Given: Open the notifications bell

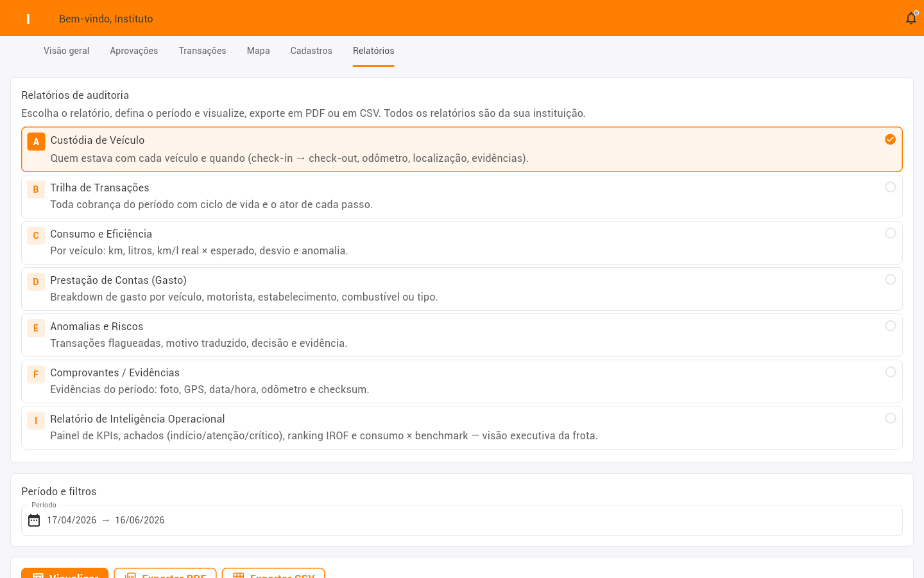Looking at the screenshot, I should pos(911,19).
